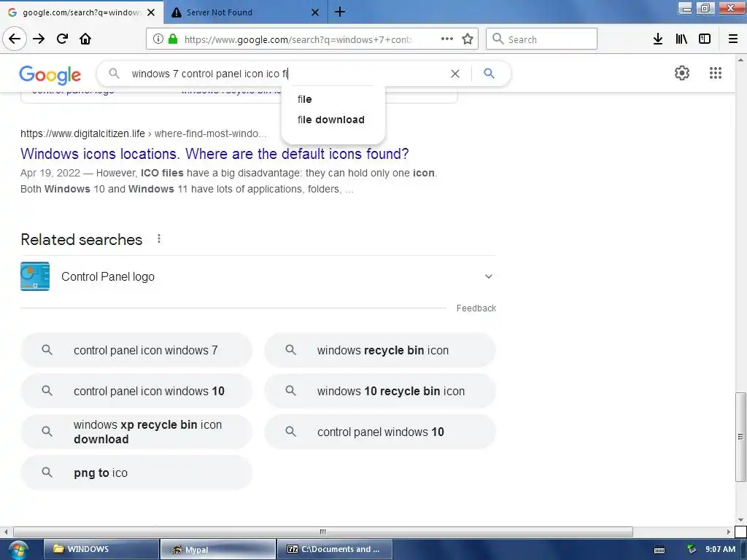Viewport: 747px width, 560px height.
Task: Expand the Control Panel logo row
Action: click(x=488, y=276)
